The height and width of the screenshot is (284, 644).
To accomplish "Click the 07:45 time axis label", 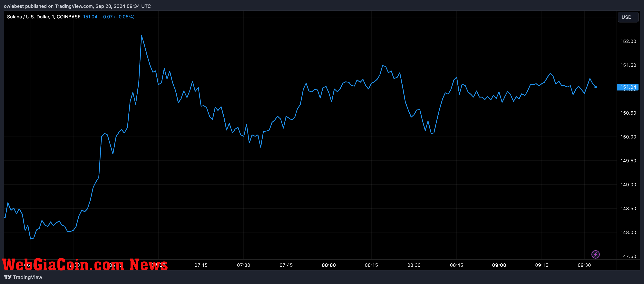I will 286,265.
